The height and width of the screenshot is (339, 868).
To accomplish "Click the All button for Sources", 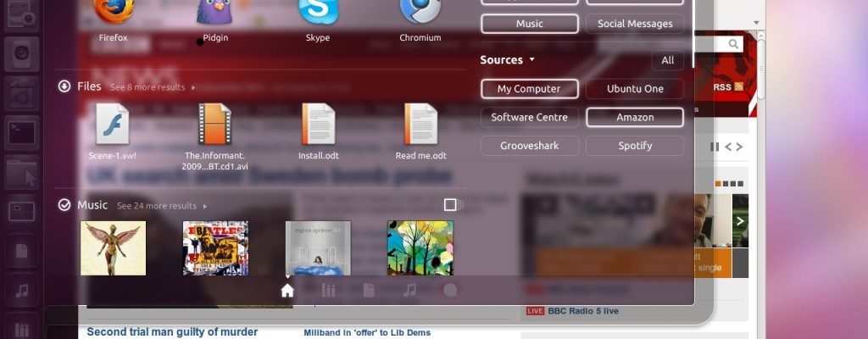I will (668, 60).
